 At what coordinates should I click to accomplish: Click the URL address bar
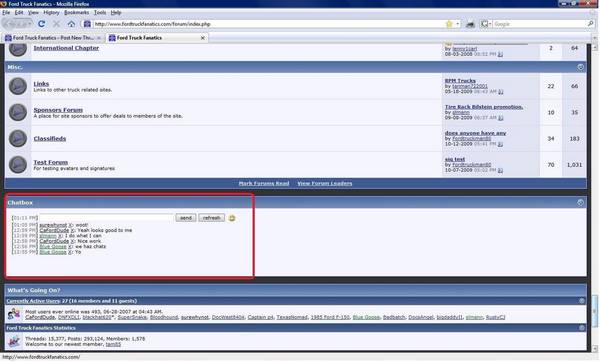pyautogui.click(x=268, y=24)
